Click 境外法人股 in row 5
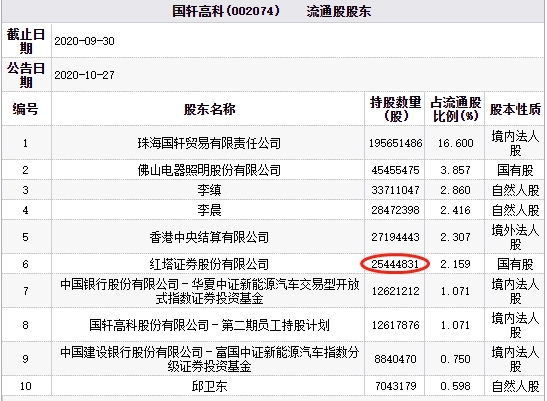Viewport: 547px width, 401px height. click(515, 237)
